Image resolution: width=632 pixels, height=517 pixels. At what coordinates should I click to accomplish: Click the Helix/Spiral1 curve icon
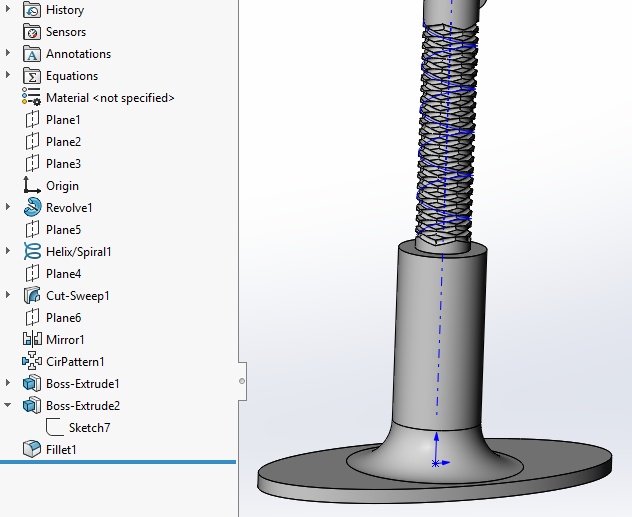click(32, 252)
